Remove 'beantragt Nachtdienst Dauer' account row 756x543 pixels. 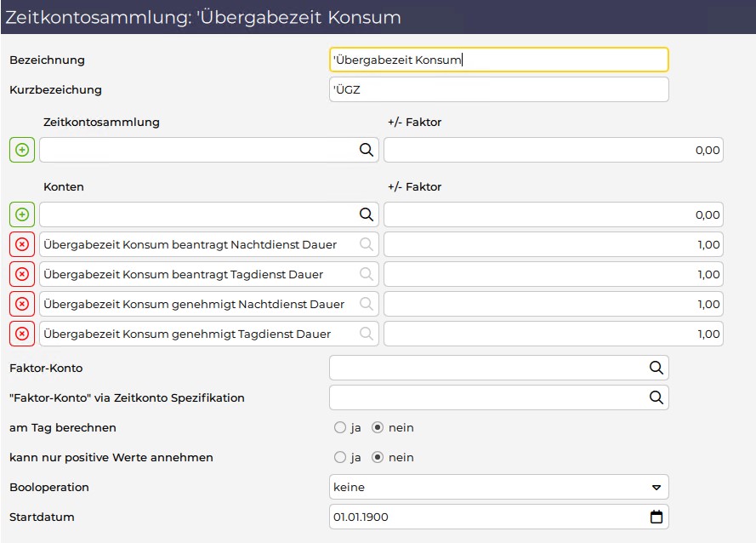coord(22,245)
